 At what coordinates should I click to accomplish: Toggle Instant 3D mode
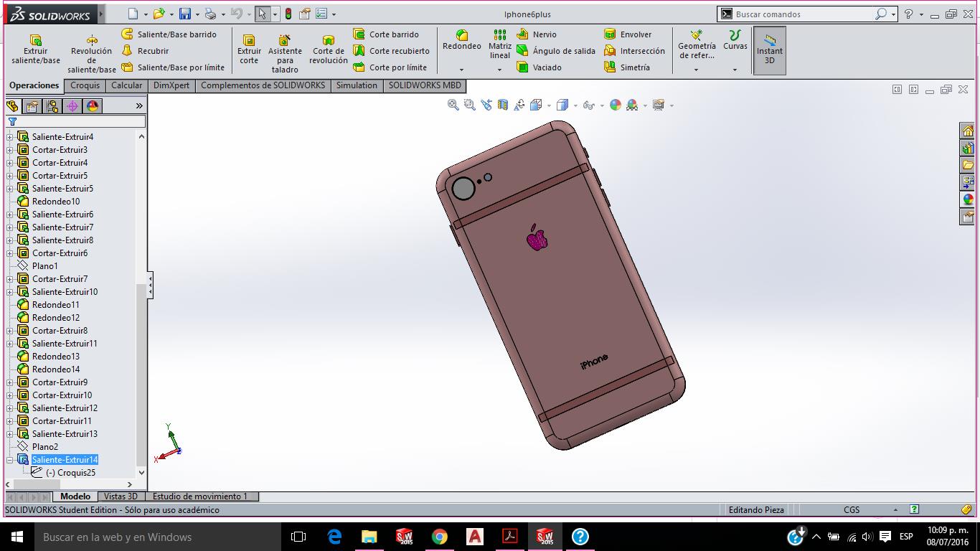pos(770,50)
